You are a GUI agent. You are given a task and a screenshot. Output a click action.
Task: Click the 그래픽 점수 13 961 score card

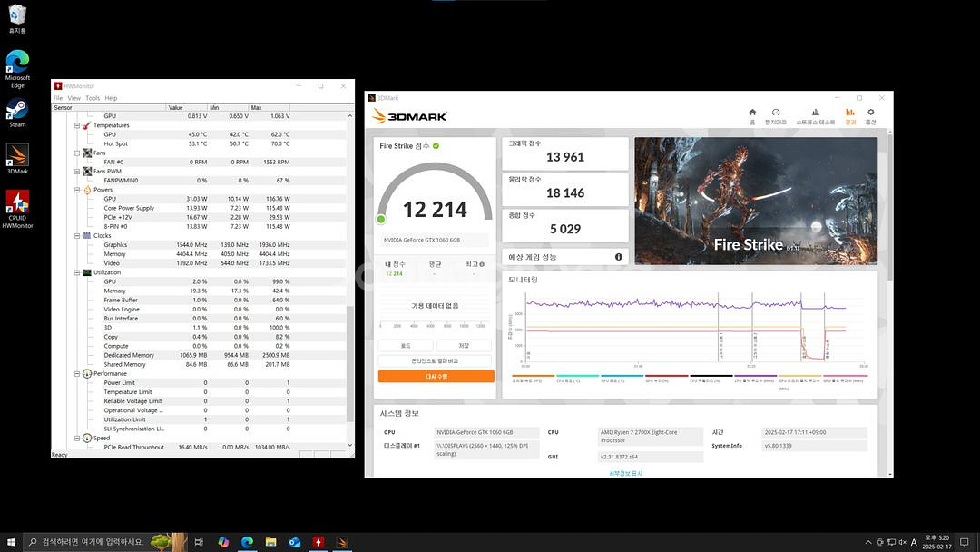(x=565, y=153)
